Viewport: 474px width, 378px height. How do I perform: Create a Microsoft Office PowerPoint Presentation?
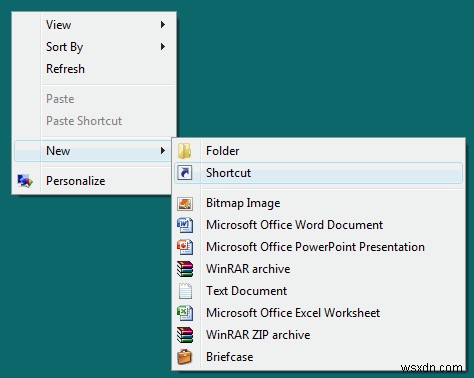tap(319, 247)
